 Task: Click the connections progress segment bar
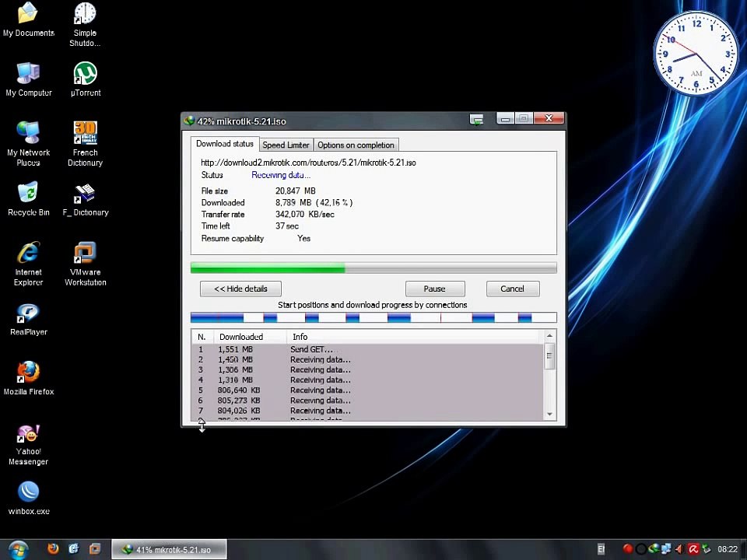click(373, 317)
